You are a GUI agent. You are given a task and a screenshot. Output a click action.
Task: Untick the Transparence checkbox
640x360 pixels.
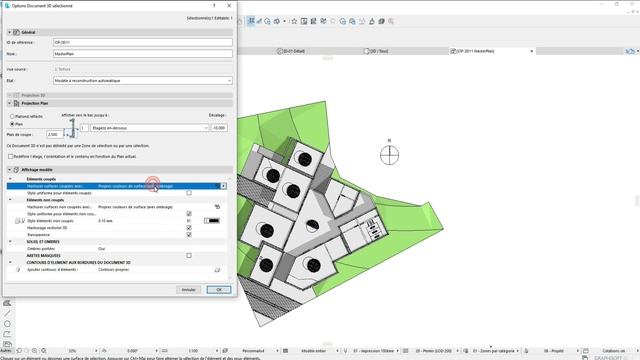(x=189, y=235)
